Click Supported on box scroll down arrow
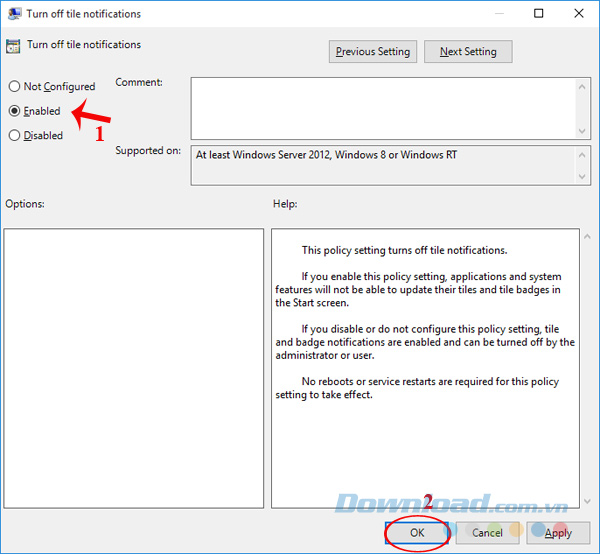Image resolution: width=600 pixels, height=554 pixels. click(582, 176)
